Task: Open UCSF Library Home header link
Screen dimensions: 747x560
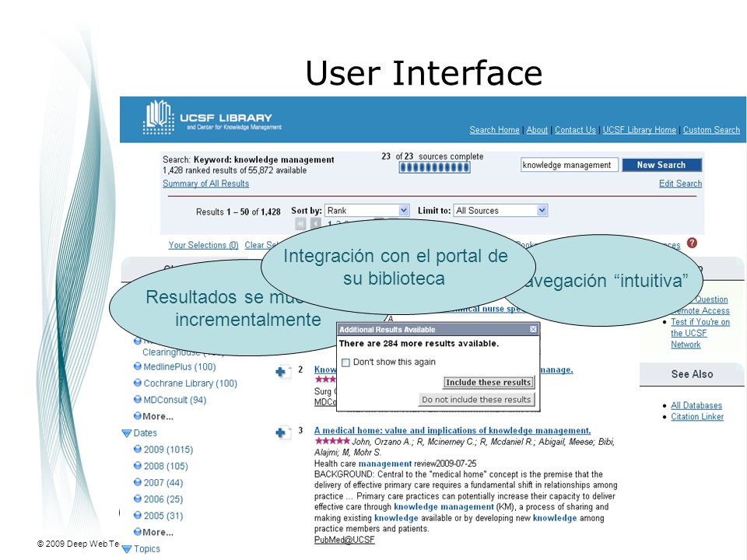Action: 640,130
